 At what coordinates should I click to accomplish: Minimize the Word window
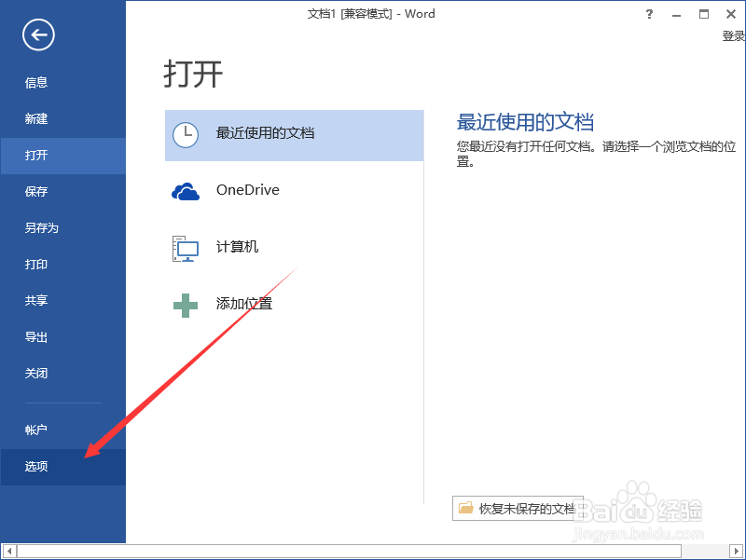point(677,15)
